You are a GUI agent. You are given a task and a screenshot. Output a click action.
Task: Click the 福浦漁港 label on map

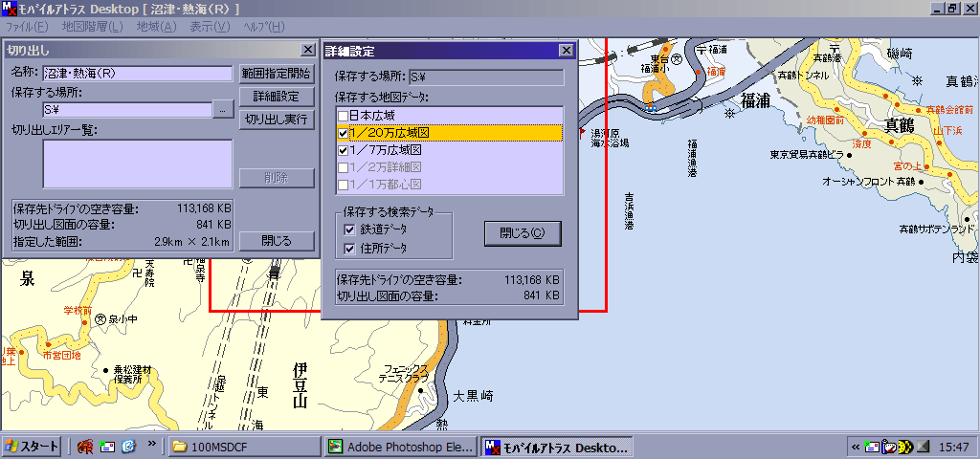pyautogui.click(x=692, y=158)
